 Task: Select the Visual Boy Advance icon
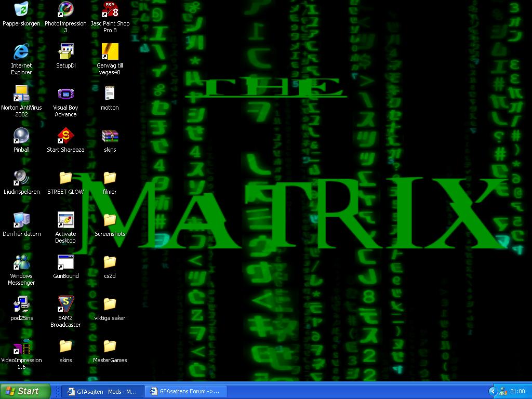(65, 94)
